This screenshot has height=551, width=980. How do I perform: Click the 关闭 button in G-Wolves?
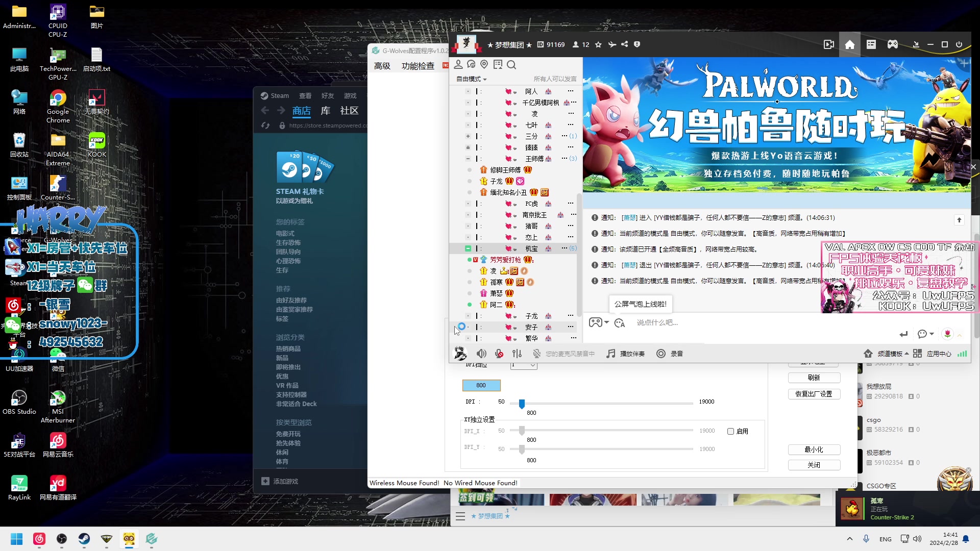click(x=814, y=465)
